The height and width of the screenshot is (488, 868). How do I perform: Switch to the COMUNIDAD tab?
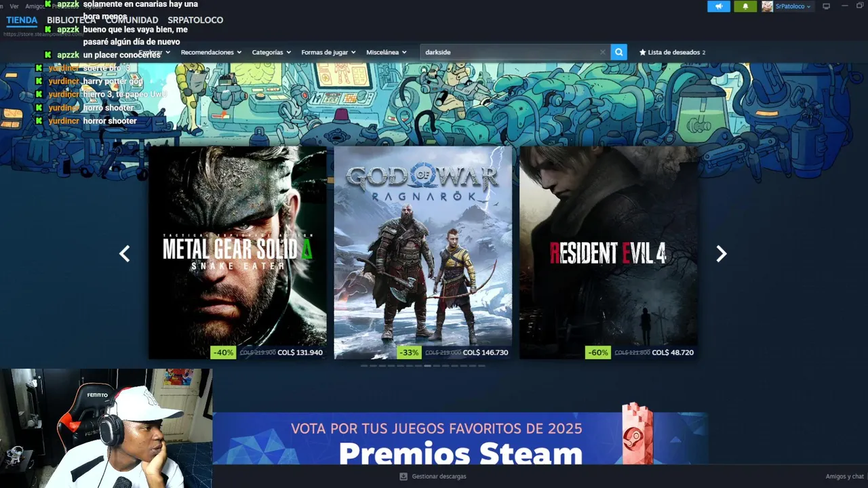(x=132, y=20)
